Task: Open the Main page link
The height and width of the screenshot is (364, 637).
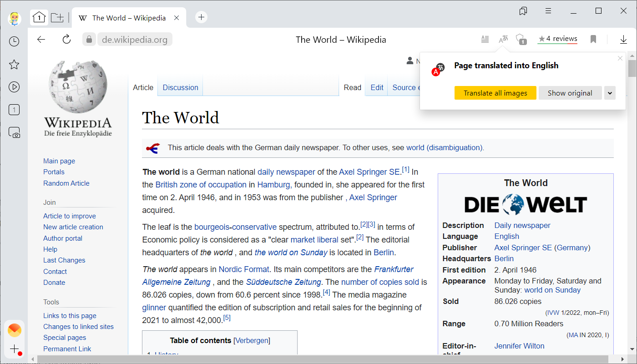Action: click(59, 161)
